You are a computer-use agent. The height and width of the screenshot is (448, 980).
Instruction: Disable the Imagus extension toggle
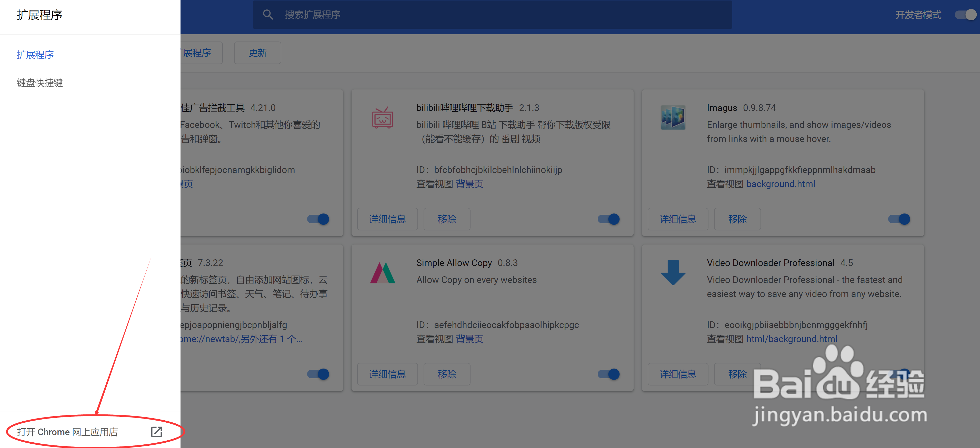pos(899,219)
